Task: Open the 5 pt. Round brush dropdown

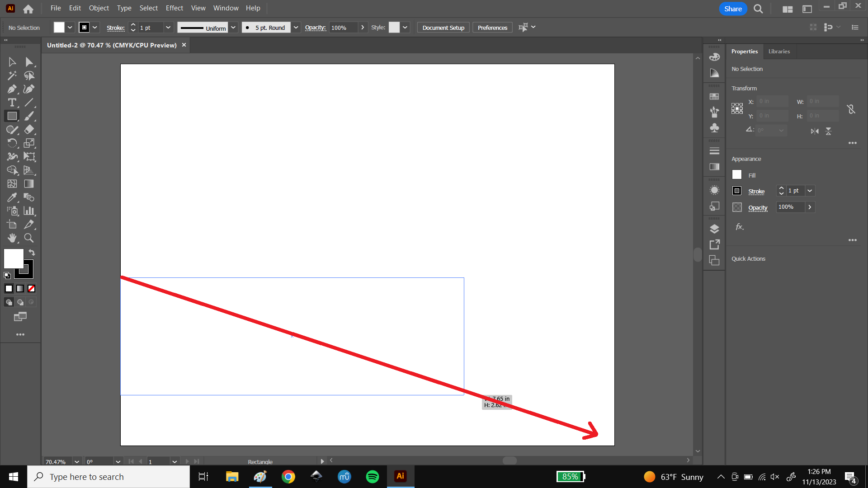Action: 296,27
